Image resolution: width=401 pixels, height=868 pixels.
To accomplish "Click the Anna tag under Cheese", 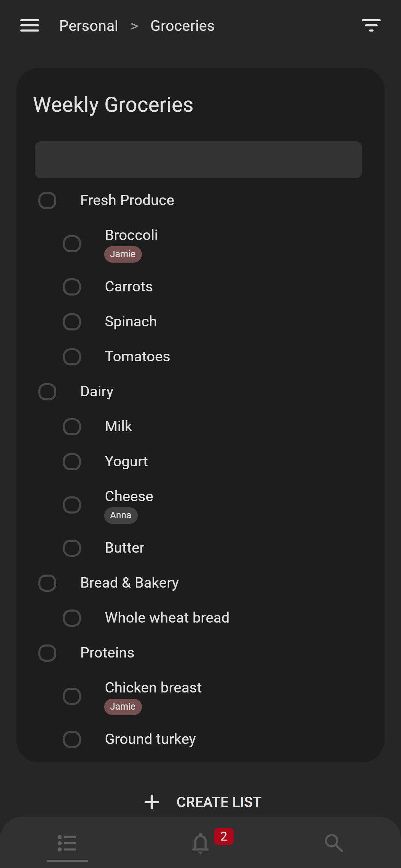I will 121,516.
